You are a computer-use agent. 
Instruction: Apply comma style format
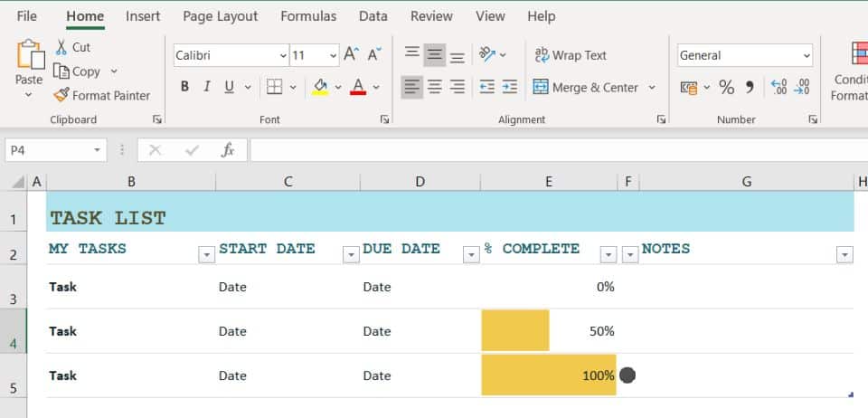point(750,88)
